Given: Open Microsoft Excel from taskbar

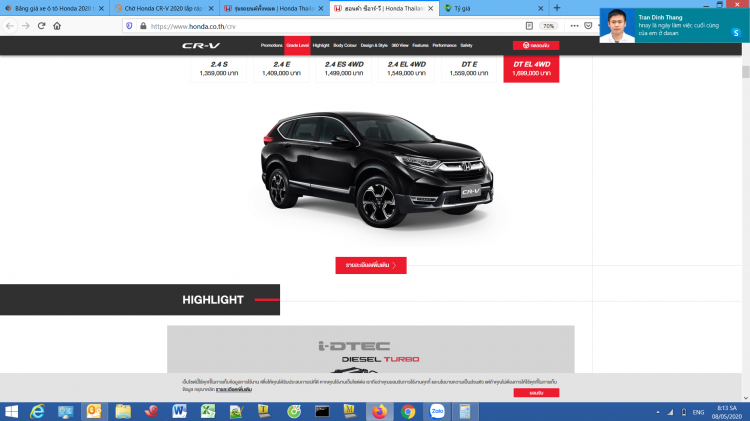Looking at the screenshot, I should pyautogui.click(x=208, y=411).
